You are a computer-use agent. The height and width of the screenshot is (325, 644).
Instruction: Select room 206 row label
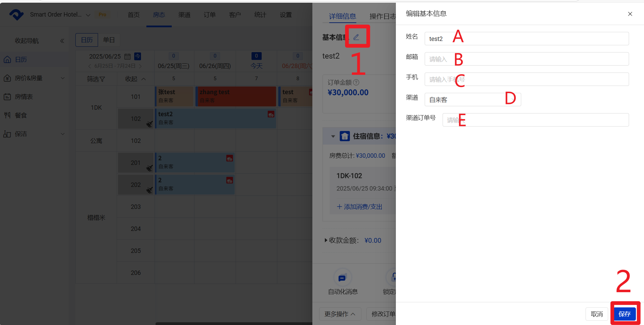tap(136, 273)
